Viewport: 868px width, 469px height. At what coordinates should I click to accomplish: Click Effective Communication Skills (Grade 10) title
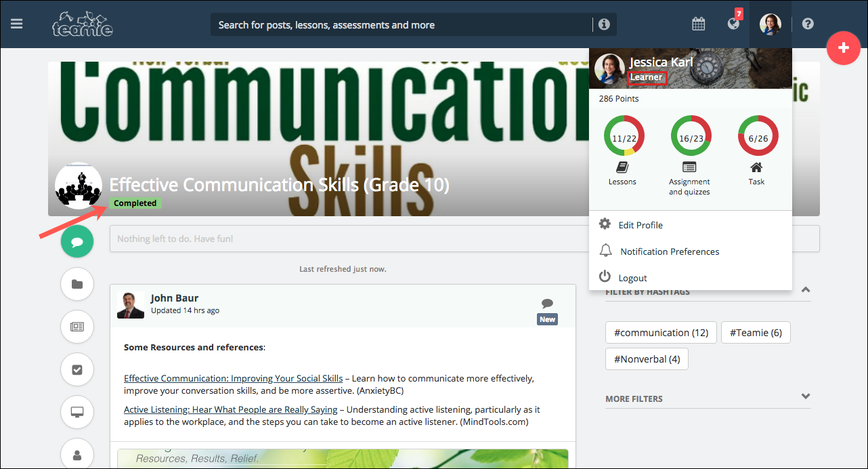tap(280, 184)
